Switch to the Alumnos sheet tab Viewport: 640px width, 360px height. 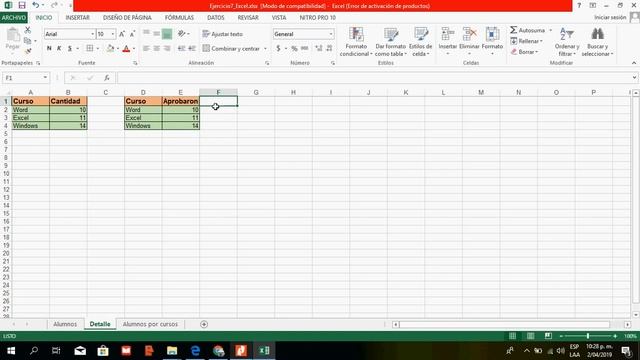click(x=65, y=324)
